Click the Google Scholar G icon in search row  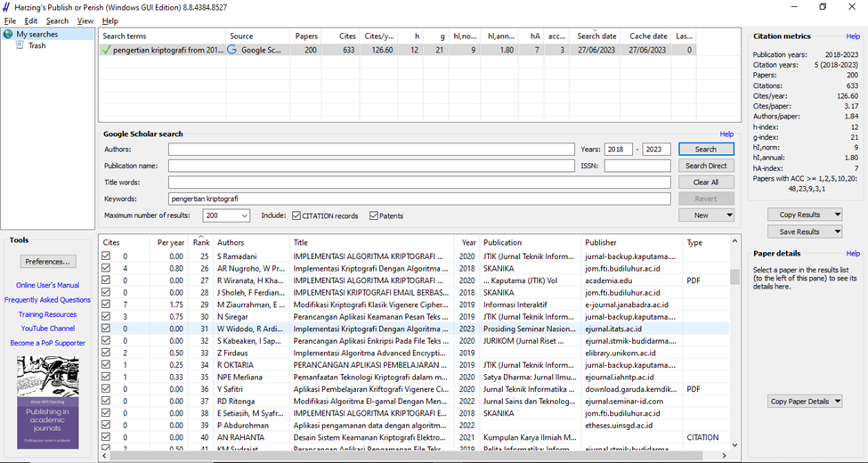click(232, 50)
